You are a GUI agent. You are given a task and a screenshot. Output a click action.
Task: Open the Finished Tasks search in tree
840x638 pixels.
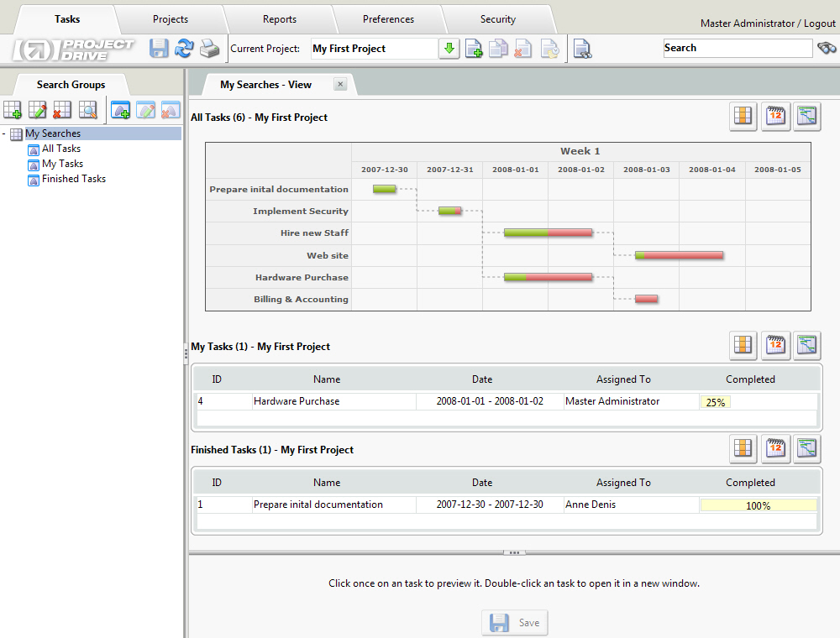tap(74, 179)
